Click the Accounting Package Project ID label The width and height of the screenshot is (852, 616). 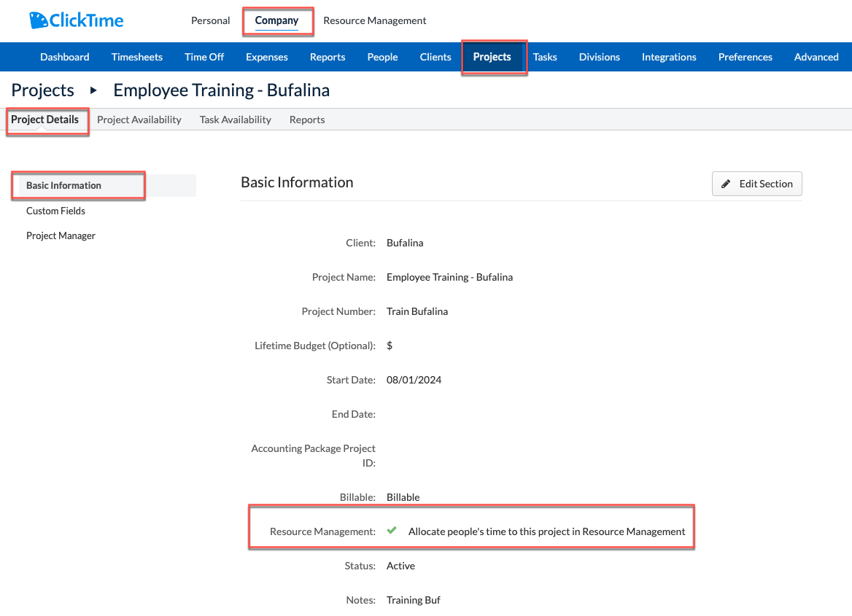(314, 455)
